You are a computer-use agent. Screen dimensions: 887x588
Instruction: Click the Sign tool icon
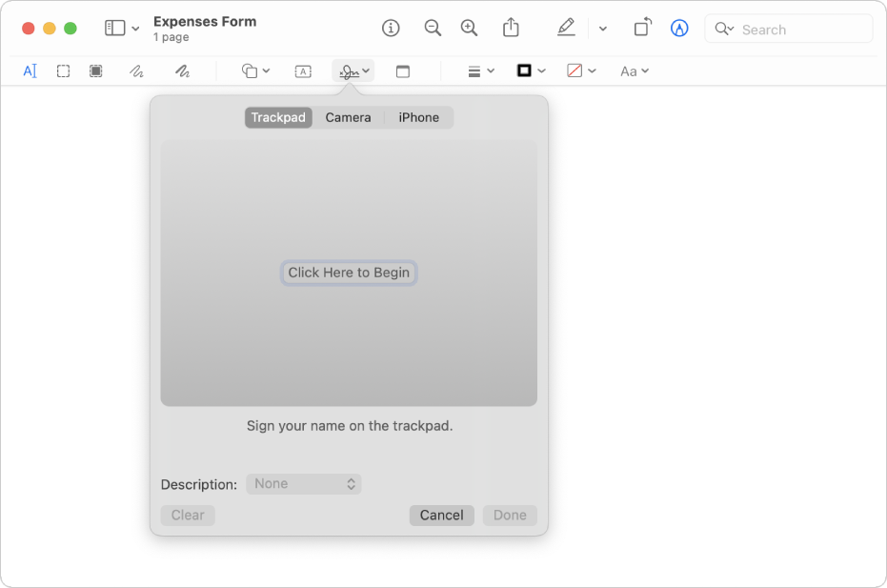click(x=348, y=70)
